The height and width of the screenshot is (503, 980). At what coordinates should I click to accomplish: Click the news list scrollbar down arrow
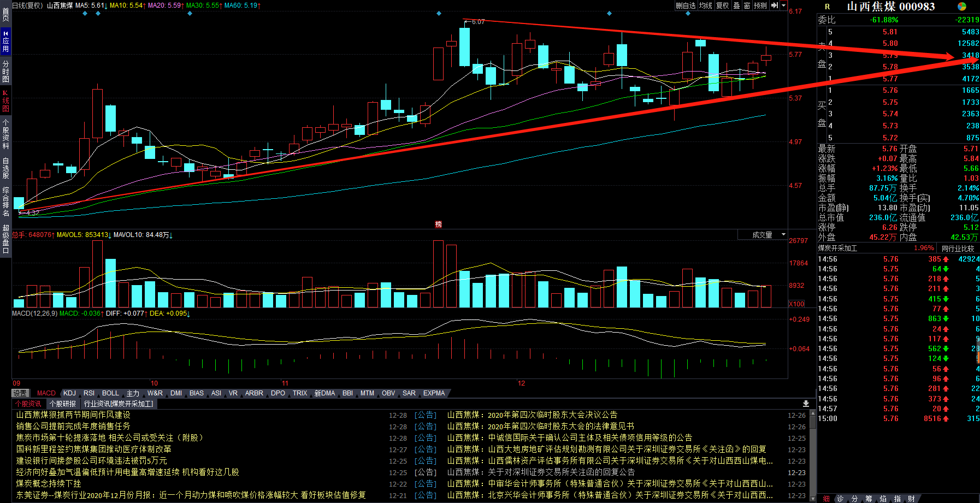(x=813, y=499)
